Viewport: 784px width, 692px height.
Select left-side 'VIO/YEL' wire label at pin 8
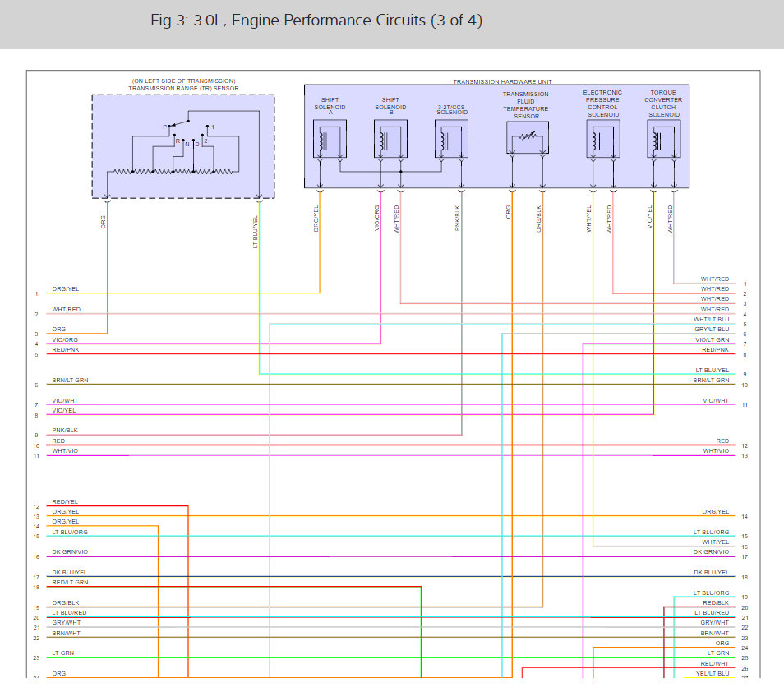64,410
